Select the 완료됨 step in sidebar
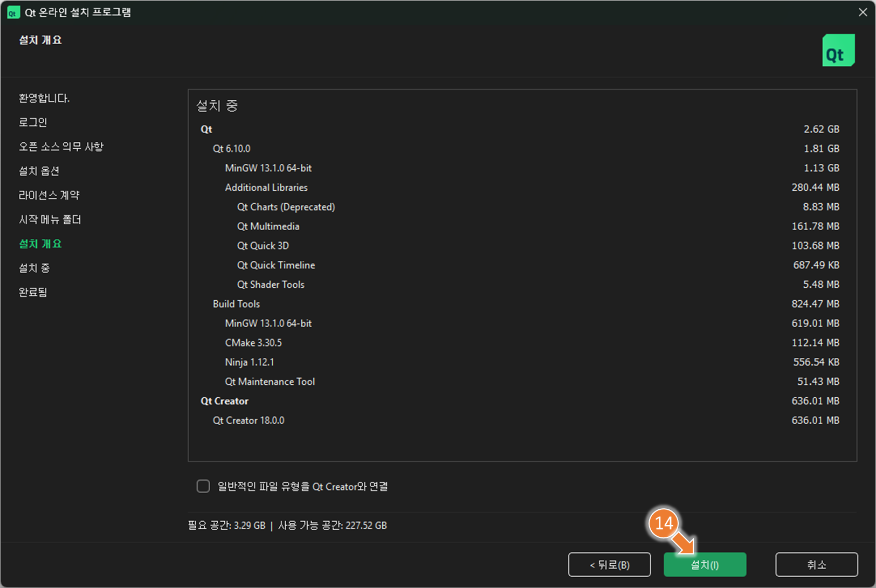Image resolution: width=876 pixels, height=588 pixels. pyautogui.click(x=33, y=292)
